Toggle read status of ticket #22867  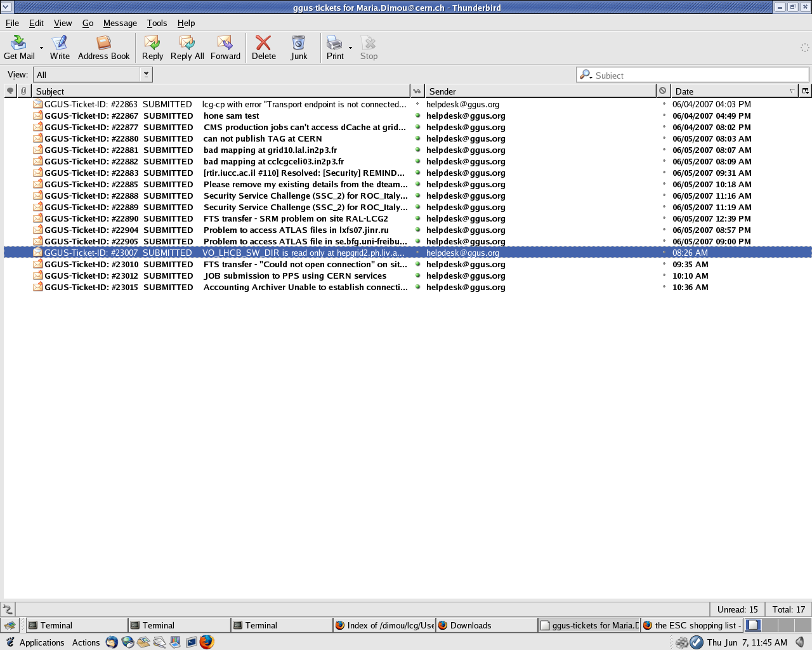[x=417, y=116]
